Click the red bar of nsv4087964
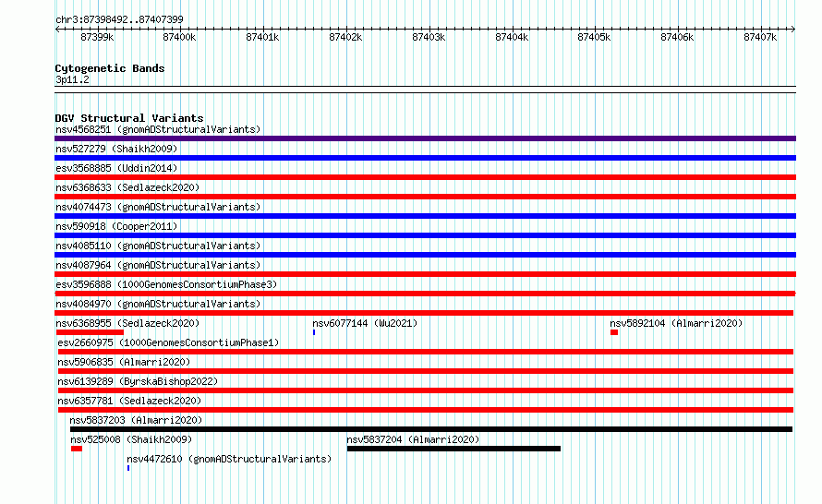Viewport: 822px width, 504px height. [x=425, y=274]
